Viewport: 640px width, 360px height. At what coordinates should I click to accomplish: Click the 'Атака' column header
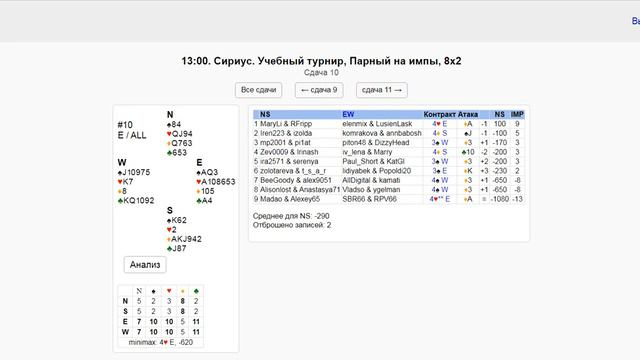(x=467, y=115)
